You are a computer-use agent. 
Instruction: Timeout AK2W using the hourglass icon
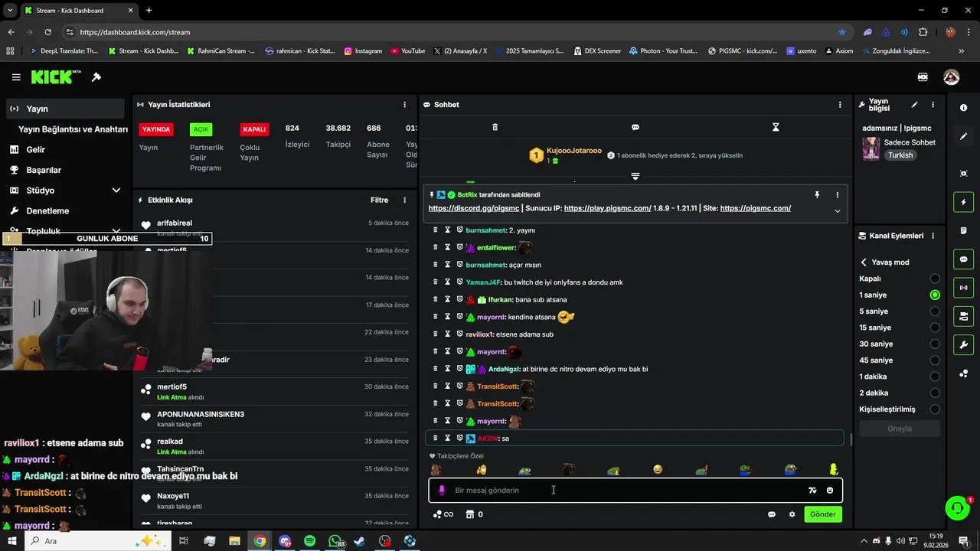tap(447, 439)
